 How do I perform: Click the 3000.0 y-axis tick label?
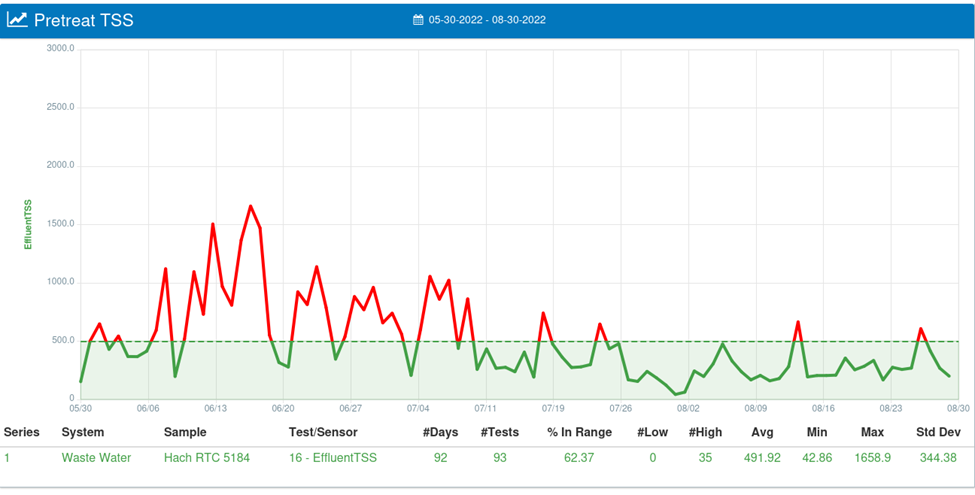tap(60, 48)
